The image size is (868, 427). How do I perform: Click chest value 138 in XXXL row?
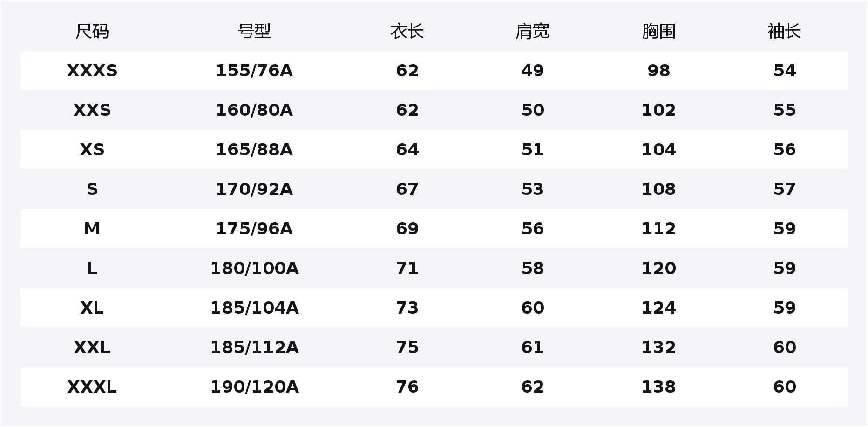click(x=658, y=387)
